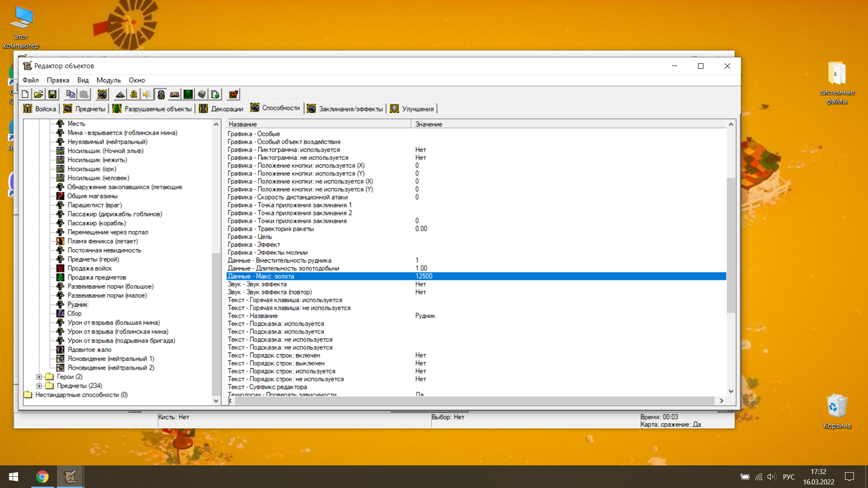Screen dimensions: 868x488
Task: Open the Trigger editor letter 'a' icon
Action: pos(134,94)
